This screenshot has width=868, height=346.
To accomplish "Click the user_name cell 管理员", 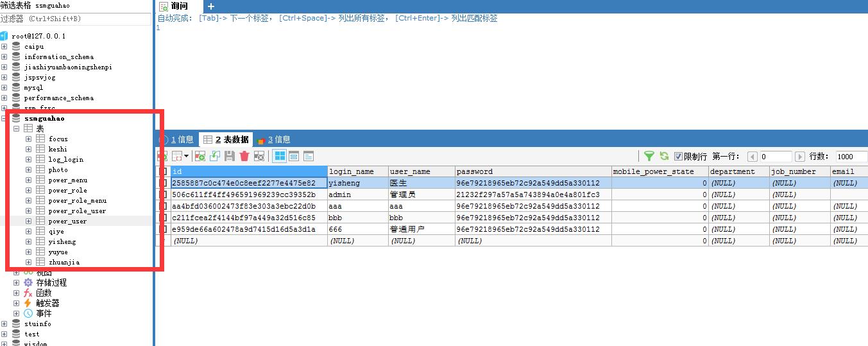I will tap(421, 195).
